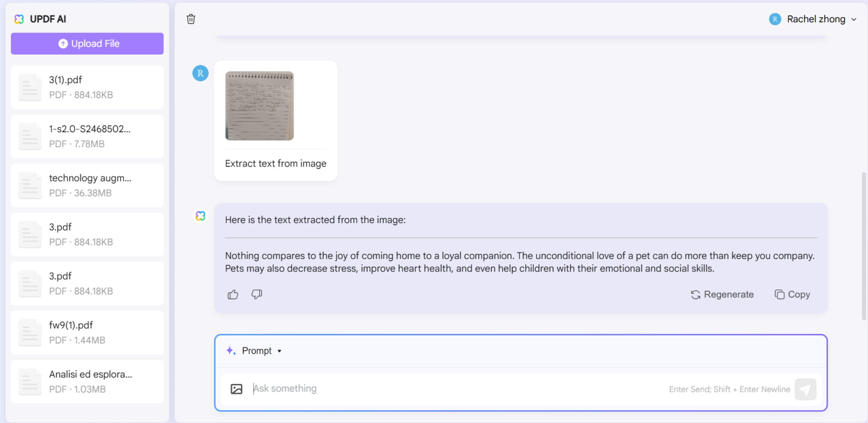Viewport: 868px width, 423px height.
Task: Open the 3(1).pdf file
Action: (x=87, y=87)
